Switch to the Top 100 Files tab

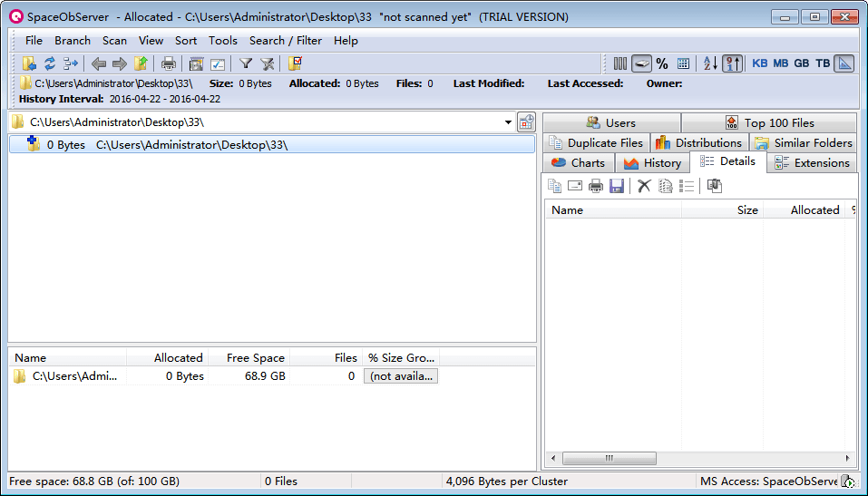pyautogui.click(x=769, y=123)
